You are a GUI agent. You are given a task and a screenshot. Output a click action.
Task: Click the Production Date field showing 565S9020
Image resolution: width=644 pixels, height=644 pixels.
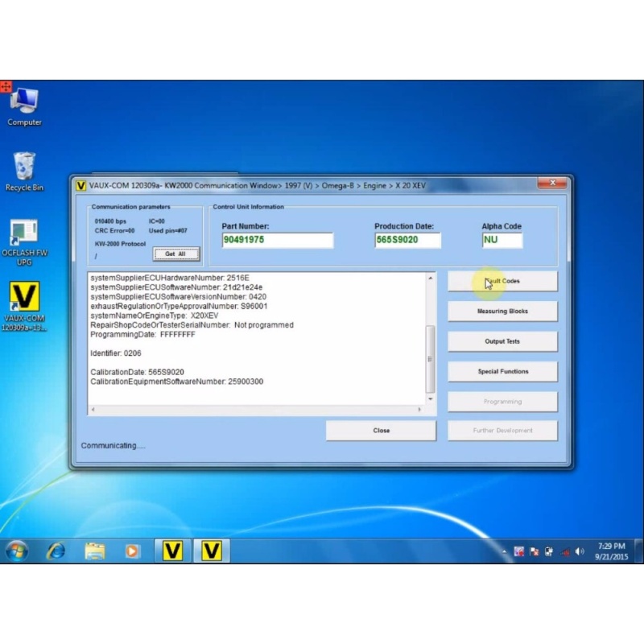[407, 240]
